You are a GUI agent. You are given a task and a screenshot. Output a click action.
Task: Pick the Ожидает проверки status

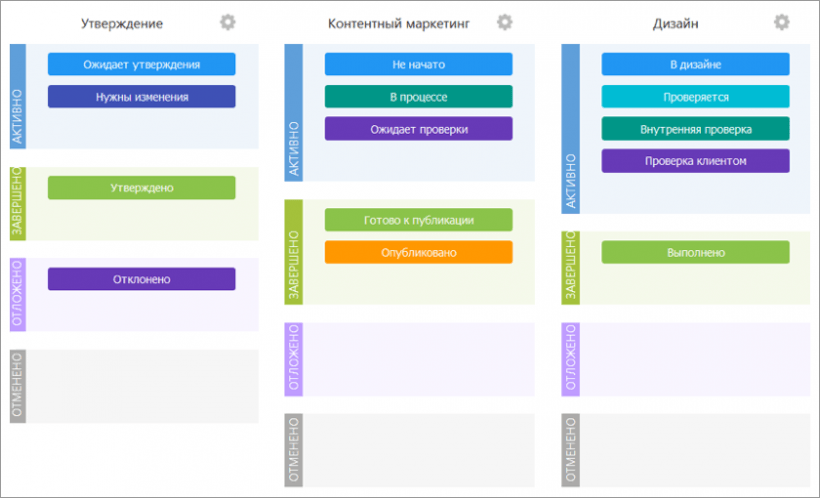pyautogui.click(x=418, y=129)
